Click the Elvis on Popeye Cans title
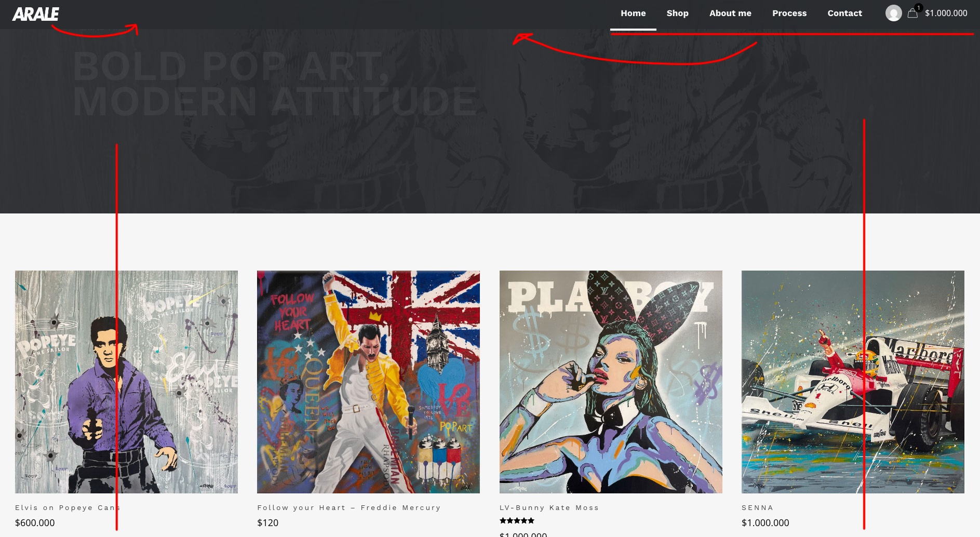 click(x=68, y=508)
